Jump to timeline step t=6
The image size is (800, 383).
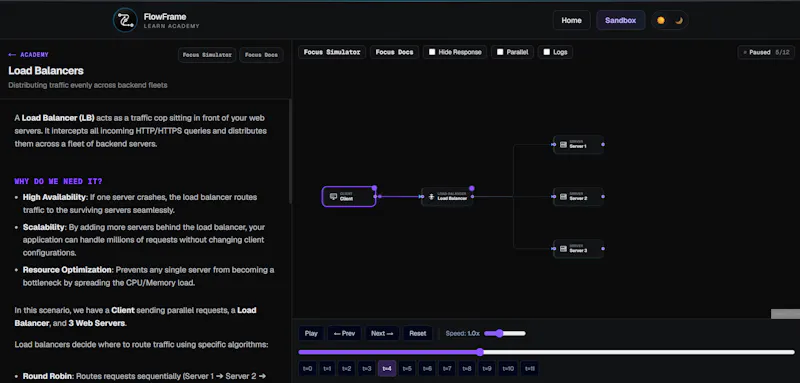[428, 368]
